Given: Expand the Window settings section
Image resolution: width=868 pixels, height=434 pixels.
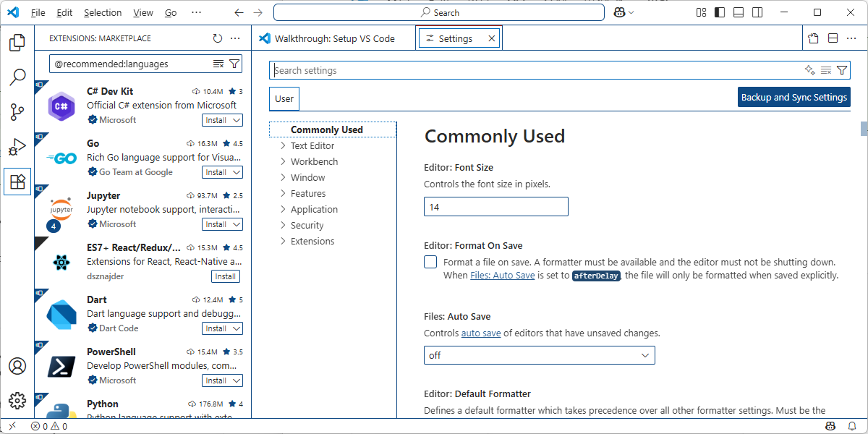Looking at the screenshot, I should [284, 177].
